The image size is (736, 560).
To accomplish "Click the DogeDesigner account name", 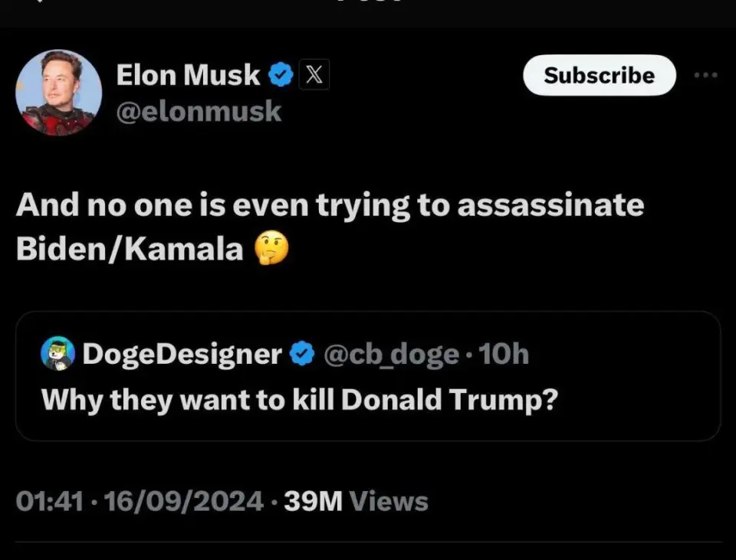I will click(182, 354).
